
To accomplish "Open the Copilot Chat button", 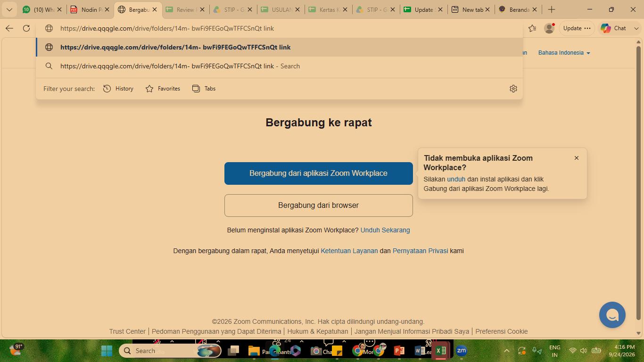I will point(614,28).
